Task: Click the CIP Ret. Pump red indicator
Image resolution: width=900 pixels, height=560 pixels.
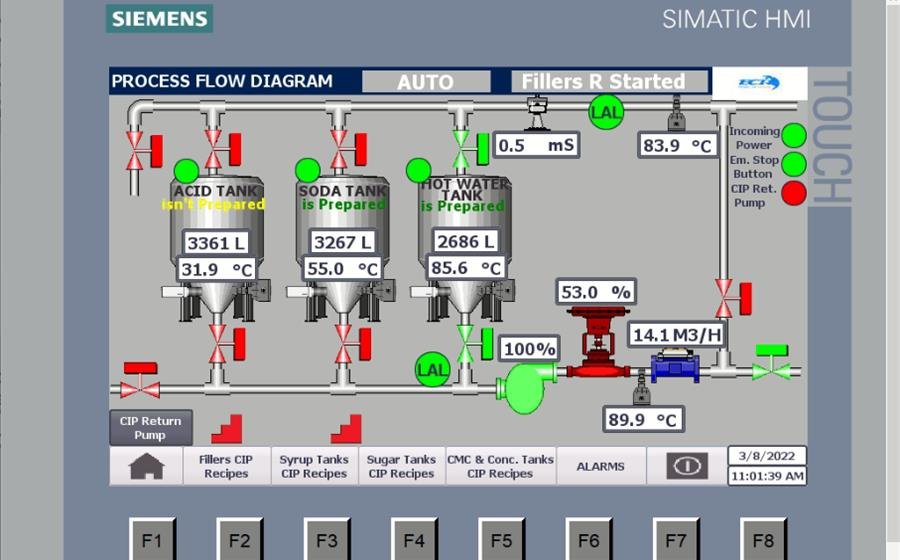Action: click(794, 193)
